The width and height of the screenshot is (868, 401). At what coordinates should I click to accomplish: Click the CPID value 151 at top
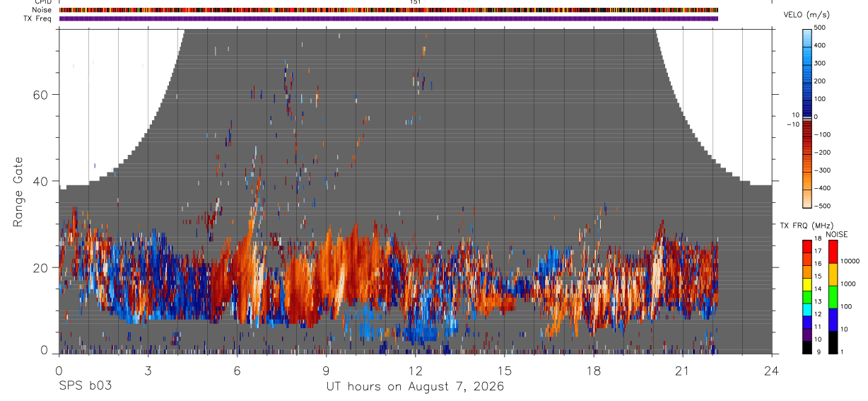tap(415, 2)
